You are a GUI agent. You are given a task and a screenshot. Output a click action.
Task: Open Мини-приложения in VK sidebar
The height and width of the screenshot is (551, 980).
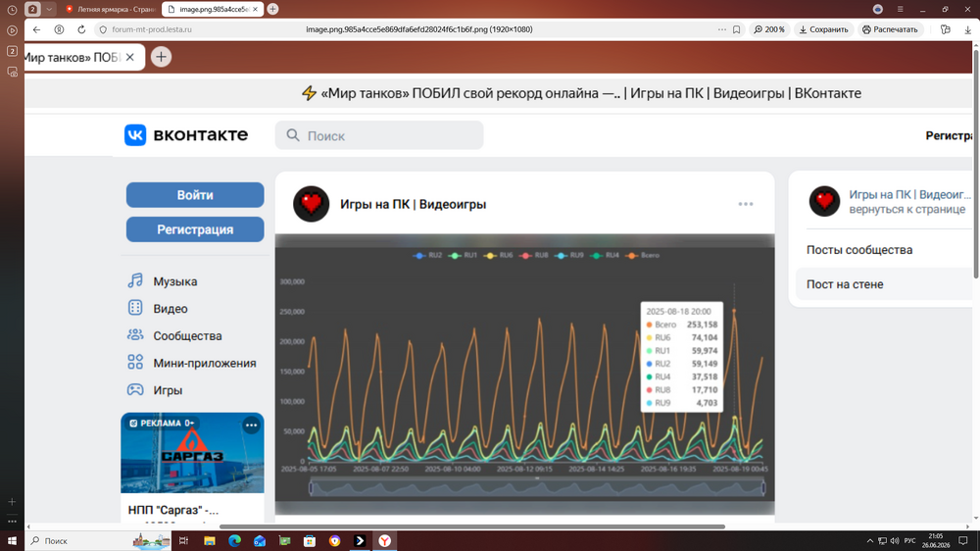click(x=191, y=363)
